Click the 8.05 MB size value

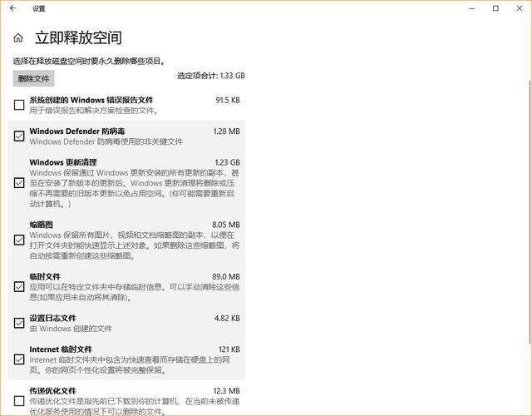click(226, 225)
